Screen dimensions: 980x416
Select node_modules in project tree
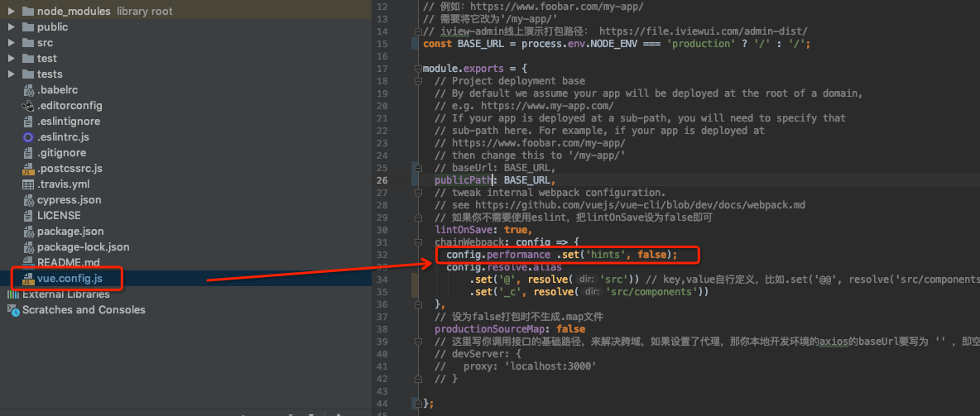click(x=74, y=12)
